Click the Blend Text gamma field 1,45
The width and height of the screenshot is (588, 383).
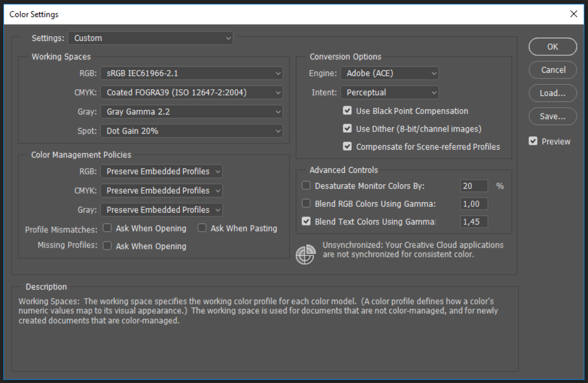[474, 222]
